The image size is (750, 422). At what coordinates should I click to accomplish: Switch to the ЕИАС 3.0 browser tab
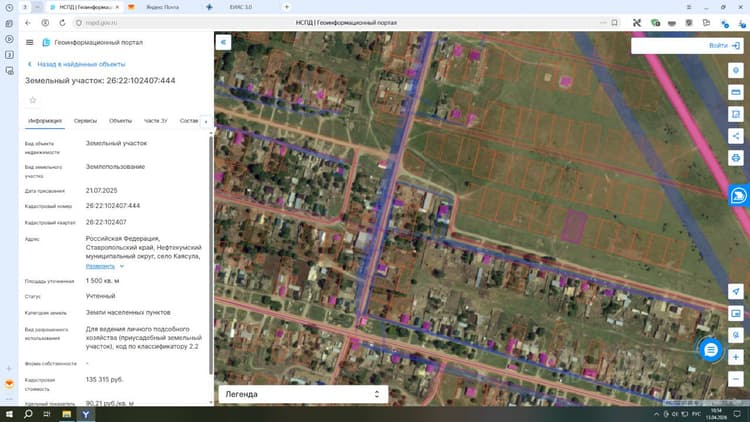(x=241, y=7)
